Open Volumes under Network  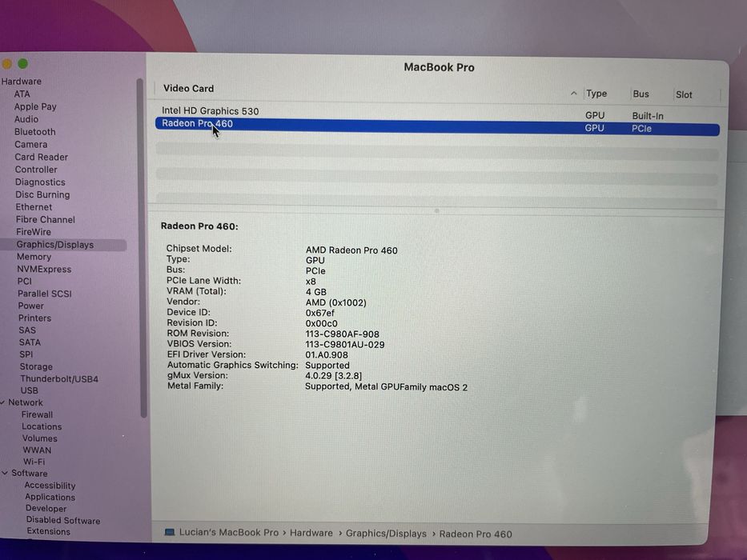point(40,438)
